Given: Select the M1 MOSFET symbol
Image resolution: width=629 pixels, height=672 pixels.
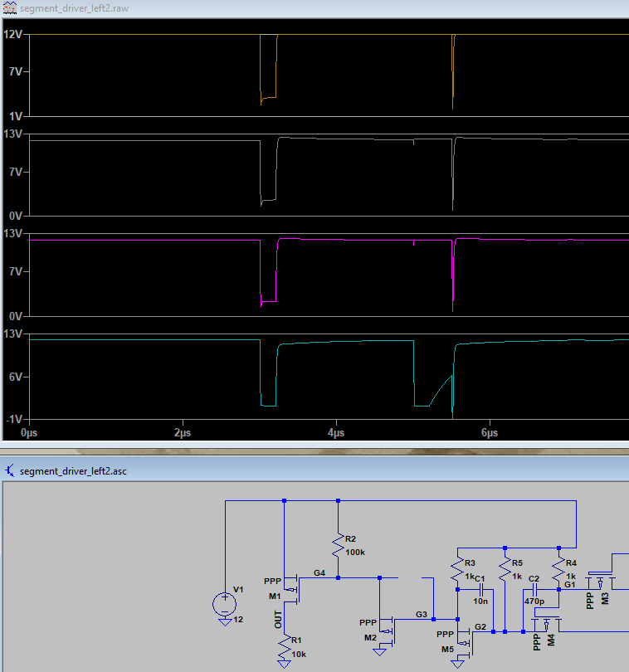Looking at the screenshot, I should pyautogui.click(x=293, y=590).
